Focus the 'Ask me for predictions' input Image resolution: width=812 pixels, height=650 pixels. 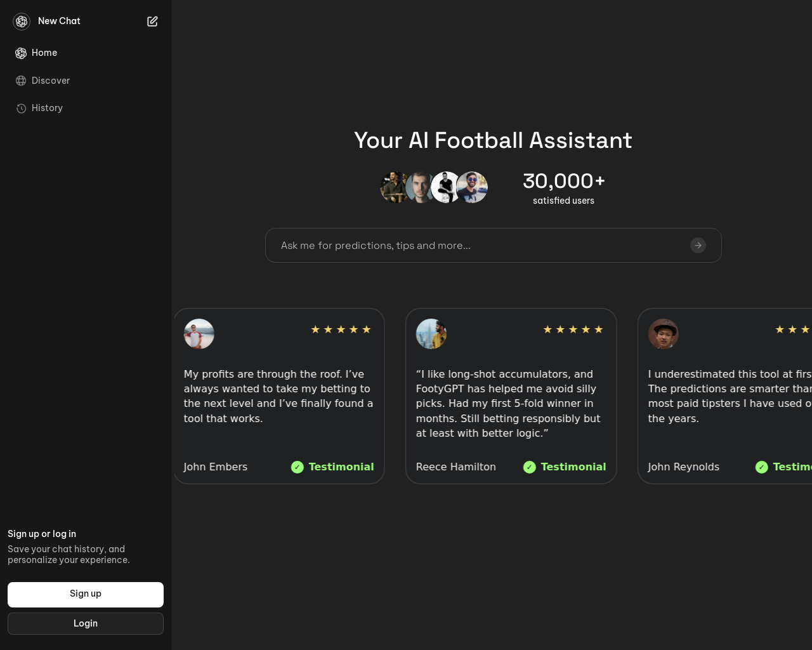point(482,246)
